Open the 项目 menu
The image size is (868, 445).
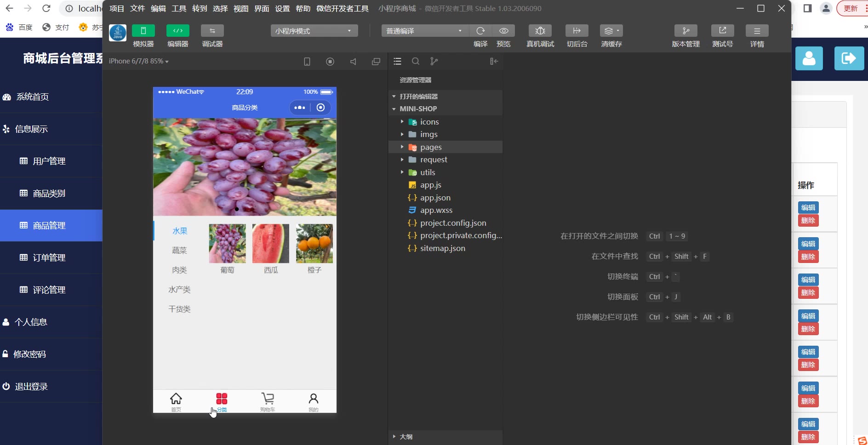pyautogui.click(x=117, y=8)
